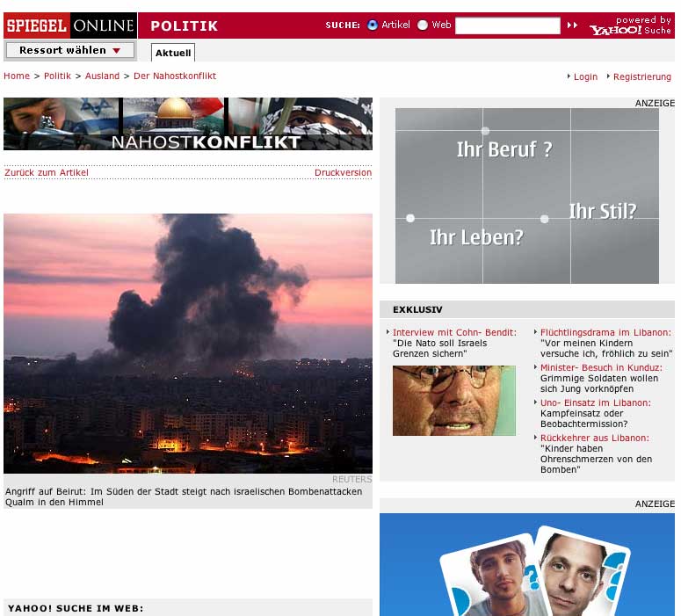Select the Artikel search radio button
Screen dimensions: 681x616
point(373,25)
